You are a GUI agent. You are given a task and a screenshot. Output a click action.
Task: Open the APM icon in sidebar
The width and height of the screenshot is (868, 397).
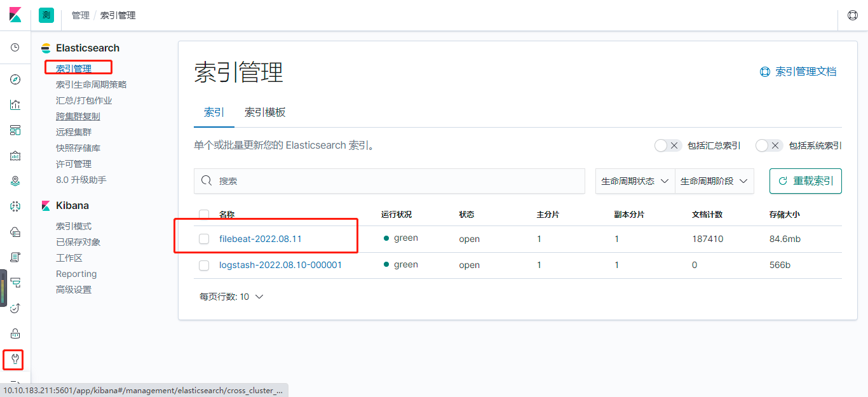pos(15,283)
